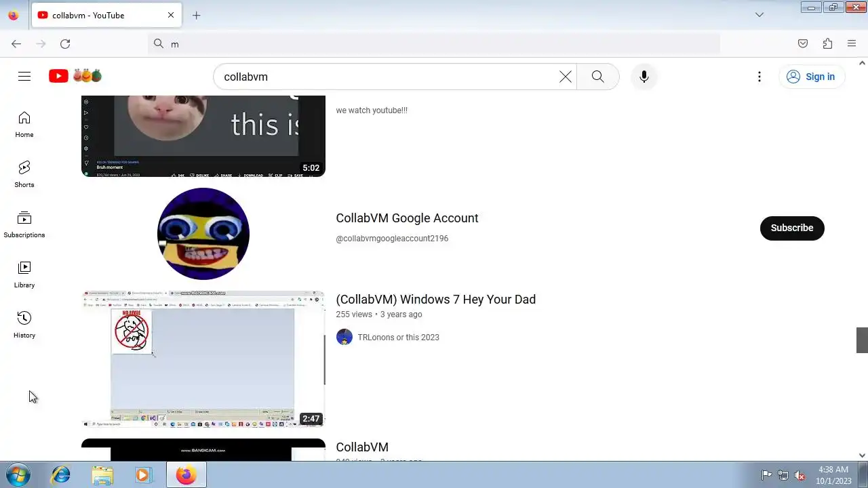The height and width of the screenshot is (488, 868).
Task: Play Windows 7 Hey Your Dad thumbnail
Action: click(203, 359)
